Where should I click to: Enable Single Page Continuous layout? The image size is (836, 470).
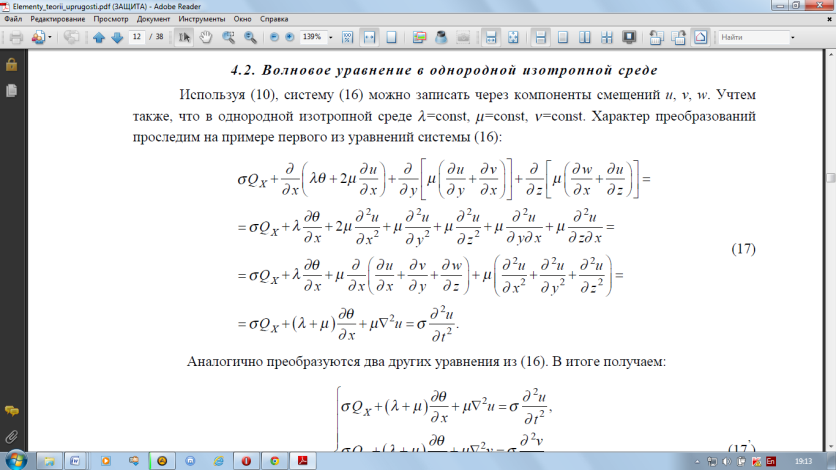[x=541, y=37]
